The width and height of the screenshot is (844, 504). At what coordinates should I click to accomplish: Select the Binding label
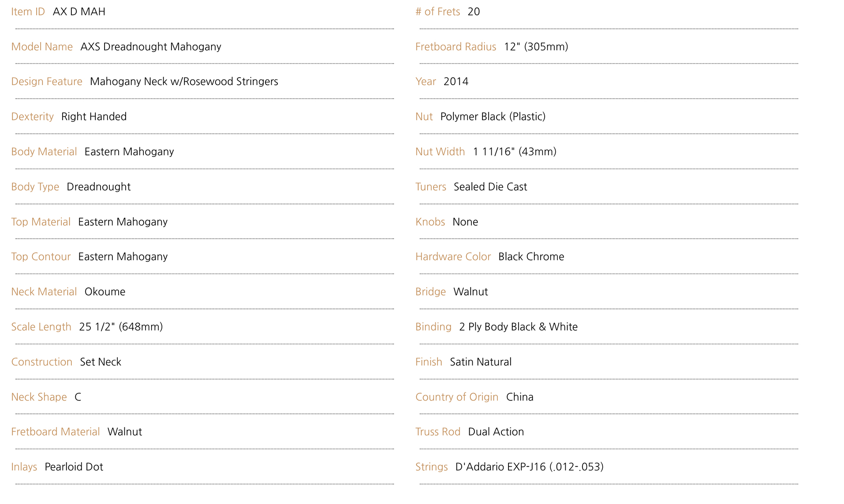point(433,327)
